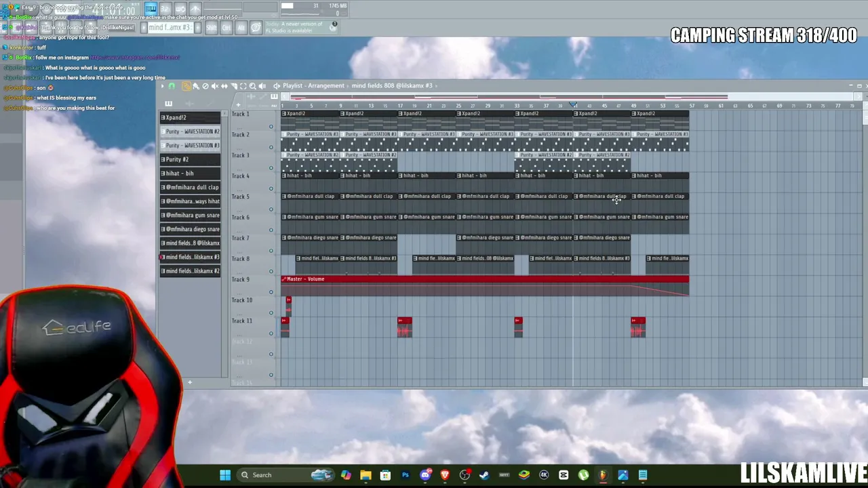Mute Track 7 using its green dot
The image size is (868, 488).
pos(271,251)
